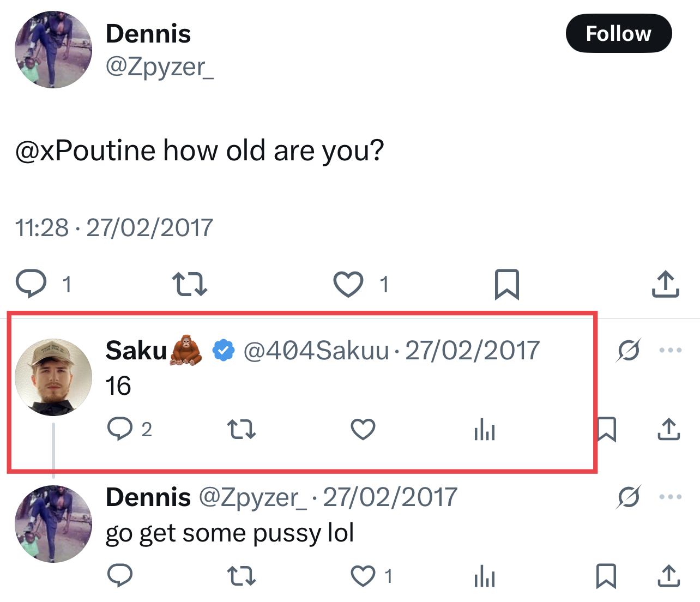Open the @Zpyzer_ handle under Dennis
The image size is (700, 602).
coord(159,67)
